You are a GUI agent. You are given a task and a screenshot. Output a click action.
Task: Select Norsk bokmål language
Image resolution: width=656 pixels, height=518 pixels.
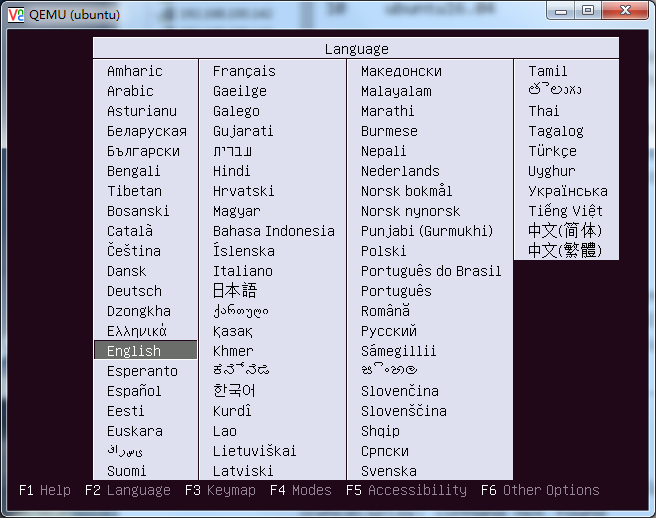407,191
